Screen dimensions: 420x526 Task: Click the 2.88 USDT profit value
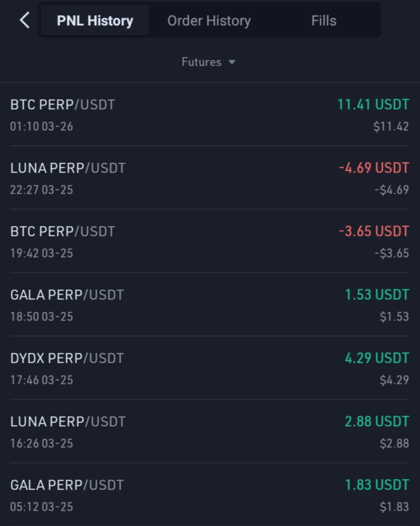tap(377, 422)
